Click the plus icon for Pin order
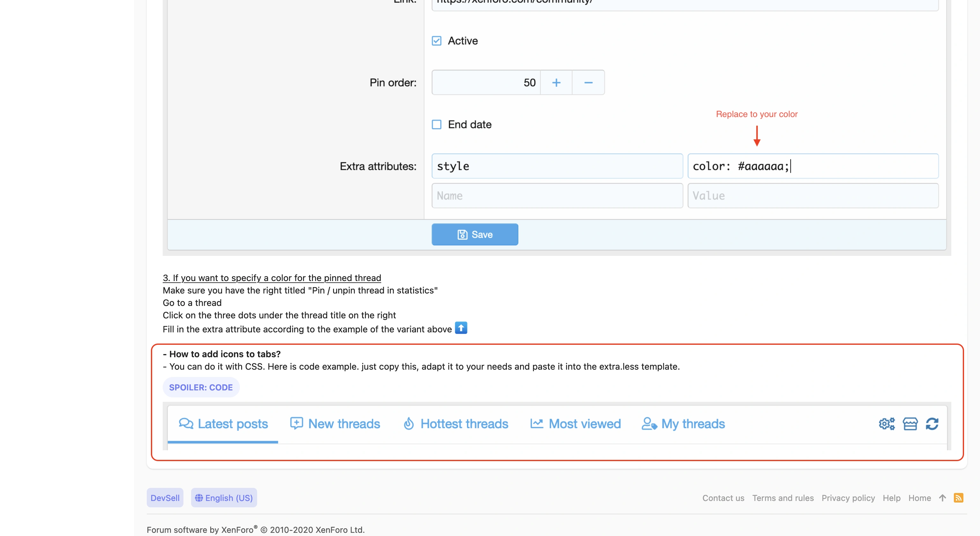Screen dimensions: 980x536 [556, 83]
